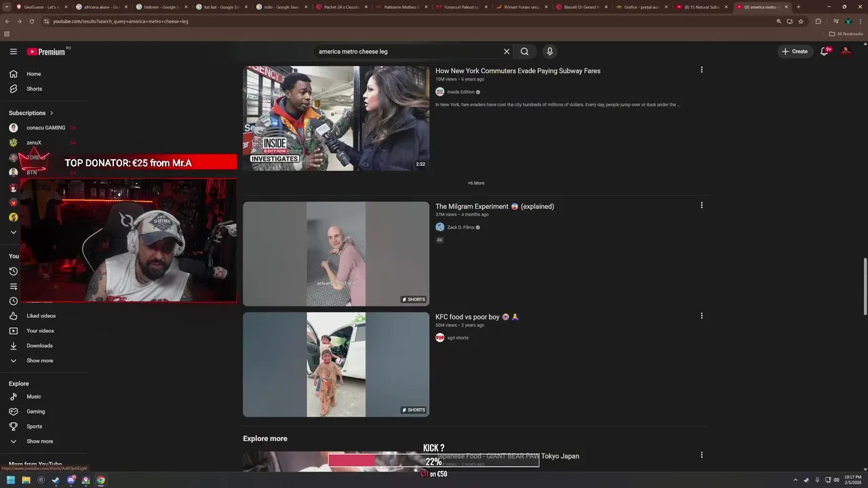Screen dimensions: 868x488
Task: Open the Chrome extensions puzzle icon
Action: [x=818, y=21]
